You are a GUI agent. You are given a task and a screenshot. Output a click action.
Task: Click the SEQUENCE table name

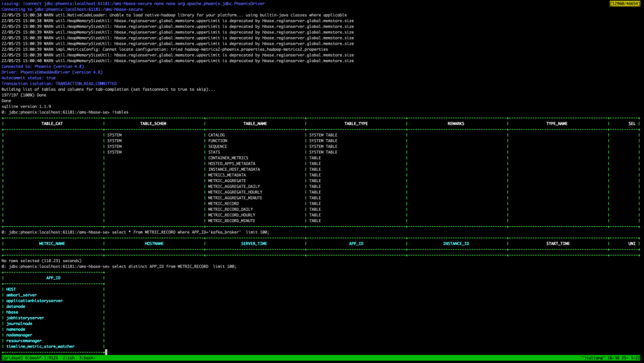click(218, 147)
